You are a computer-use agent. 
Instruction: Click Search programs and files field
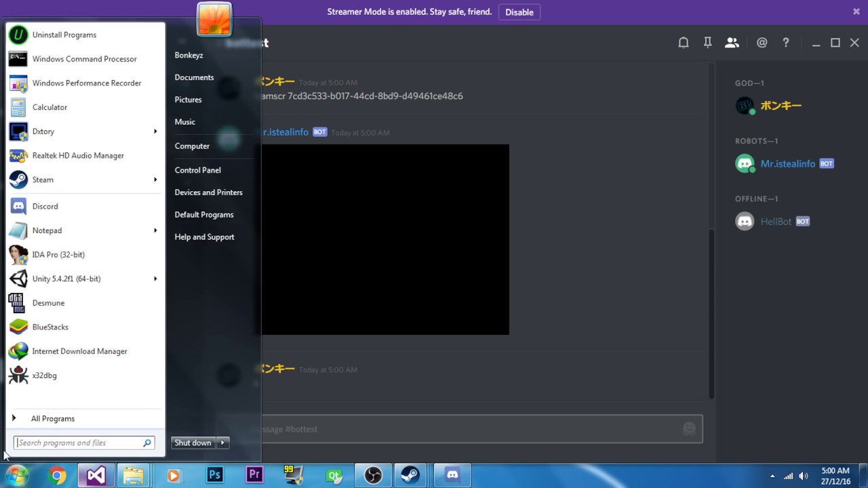point(84,443)
